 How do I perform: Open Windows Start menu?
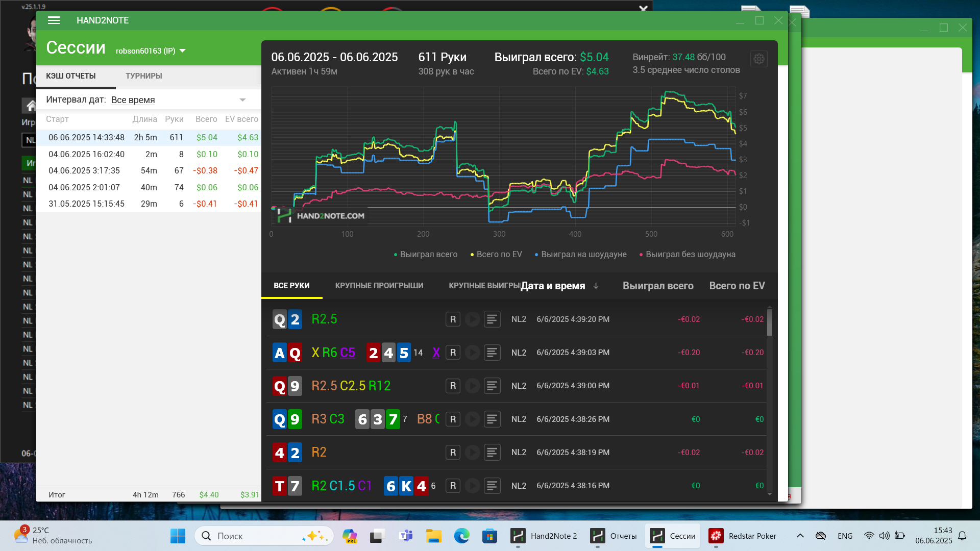[178, 536]
